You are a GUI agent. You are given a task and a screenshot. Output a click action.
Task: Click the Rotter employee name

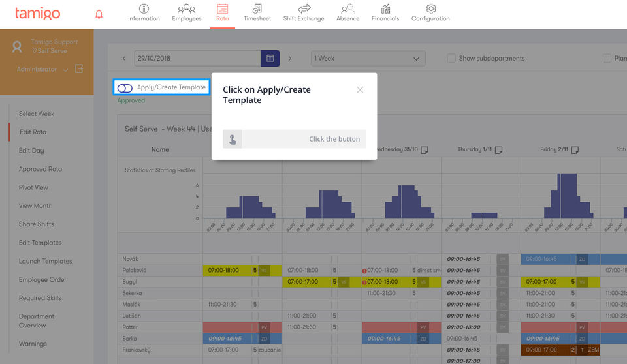[x=130, y=327]
